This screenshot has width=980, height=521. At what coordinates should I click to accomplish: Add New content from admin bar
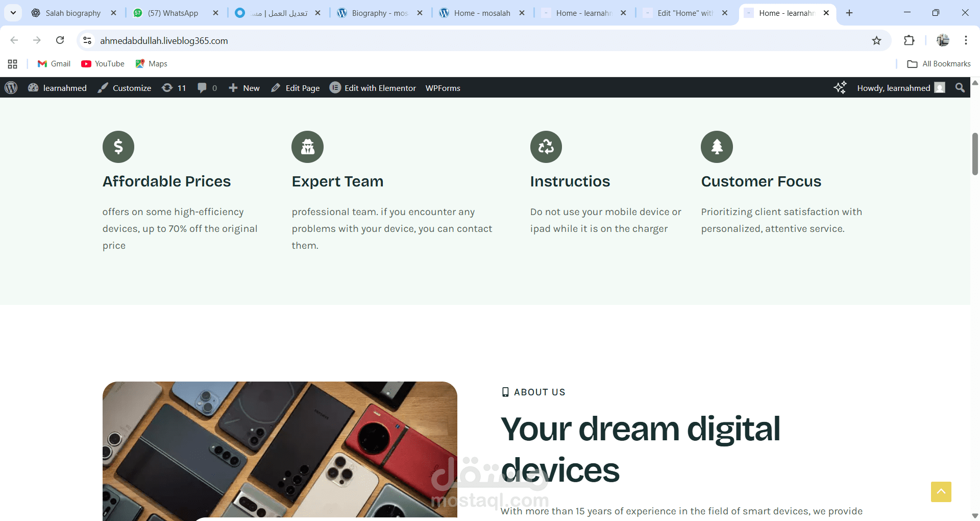point(244,88)
